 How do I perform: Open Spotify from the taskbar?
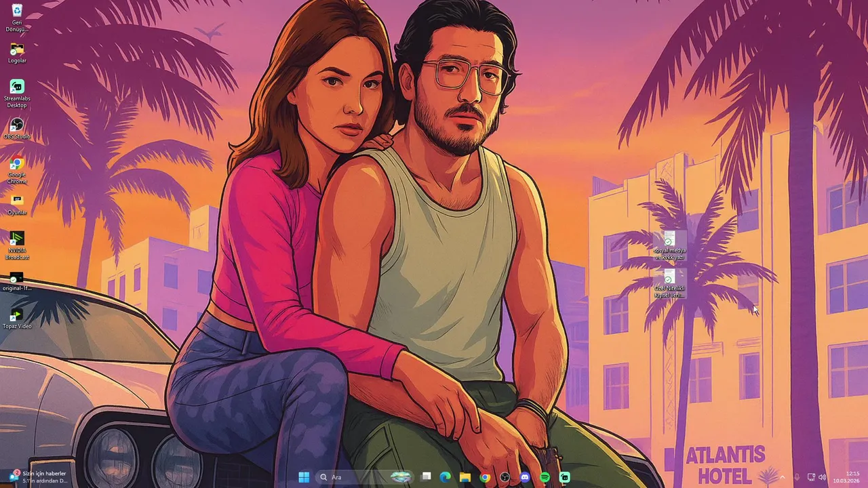(545, 477)
